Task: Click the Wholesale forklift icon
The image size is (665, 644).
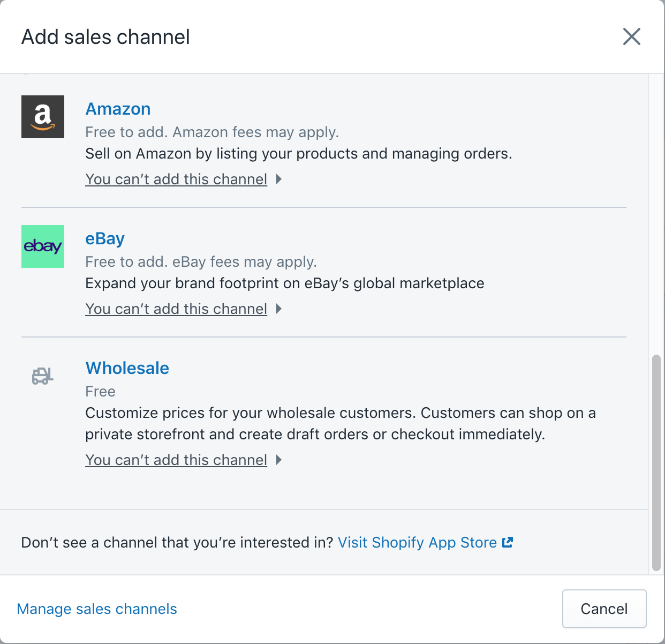Action: coord(43,376)
